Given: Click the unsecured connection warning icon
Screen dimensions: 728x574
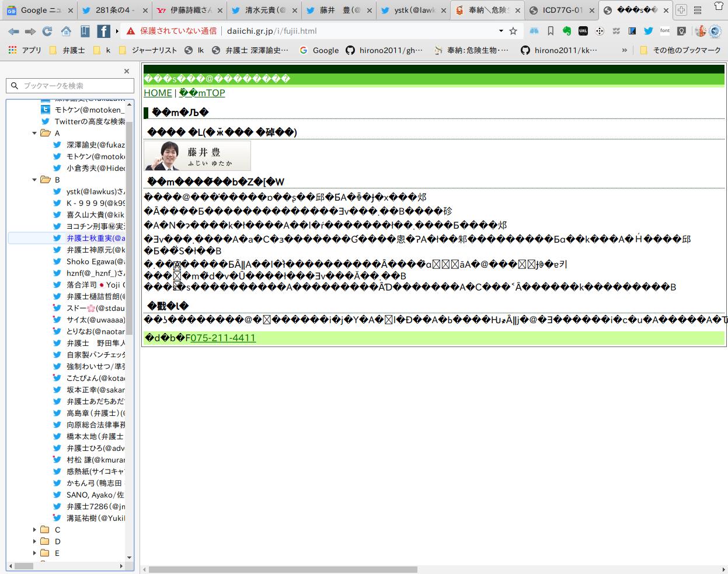Looking at the screenshot, I should [131, 31].
